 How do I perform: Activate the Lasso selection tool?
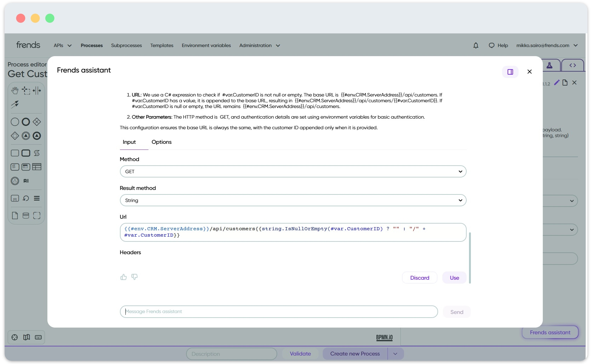(26, 90)
